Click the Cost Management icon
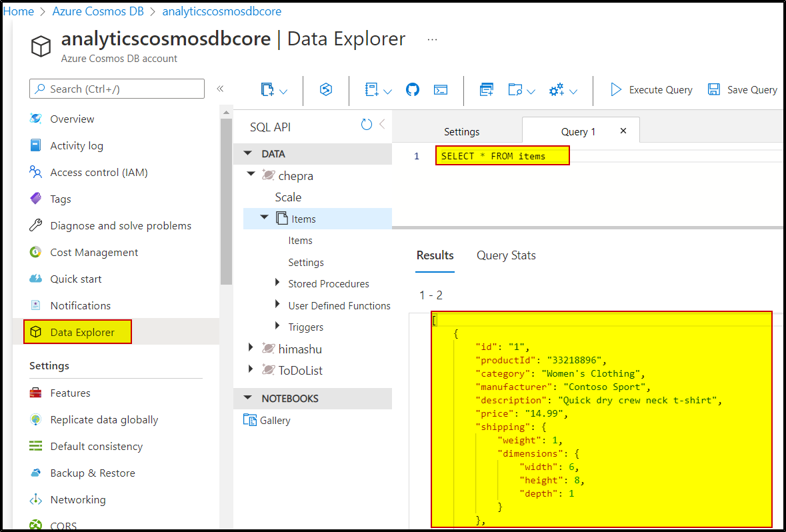Viewport: 786px width, 532px height. point(35,252)
